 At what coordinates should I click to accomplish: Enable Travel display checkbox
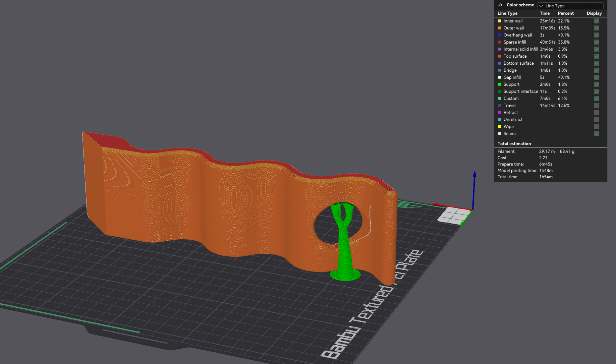pyautogui.click(x=597, y=105)
